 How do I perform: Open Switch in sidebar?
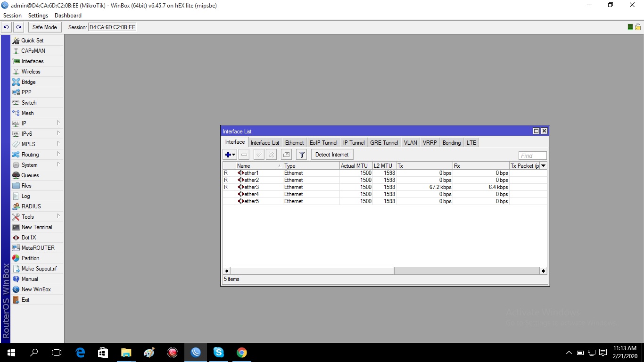click(x=37, y=103)
